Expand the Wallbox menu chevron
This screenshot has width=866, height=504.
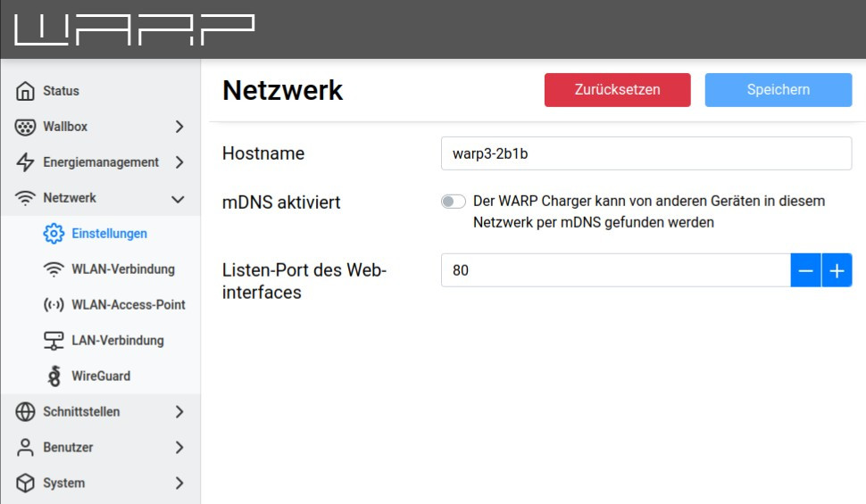pyautogui.click(x=179, y=127)
